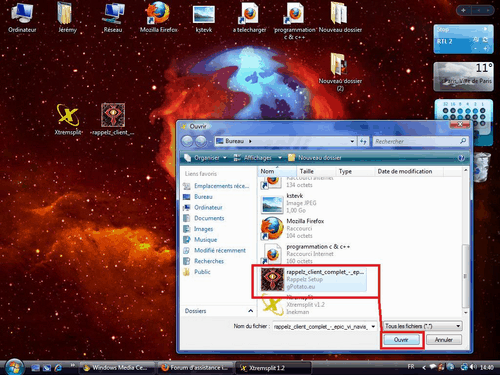Sort by the Nom column header
This screenshot has height=375, width=500.
pyautogui.click(x=277, y=171)
